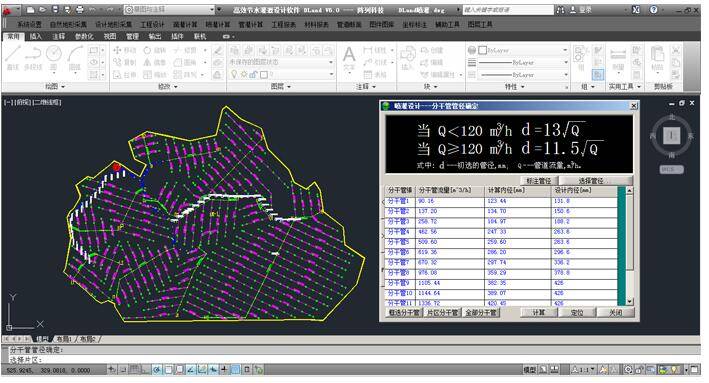
Task: Select the Line (直线) drawing tool
Action: [13, 58]
